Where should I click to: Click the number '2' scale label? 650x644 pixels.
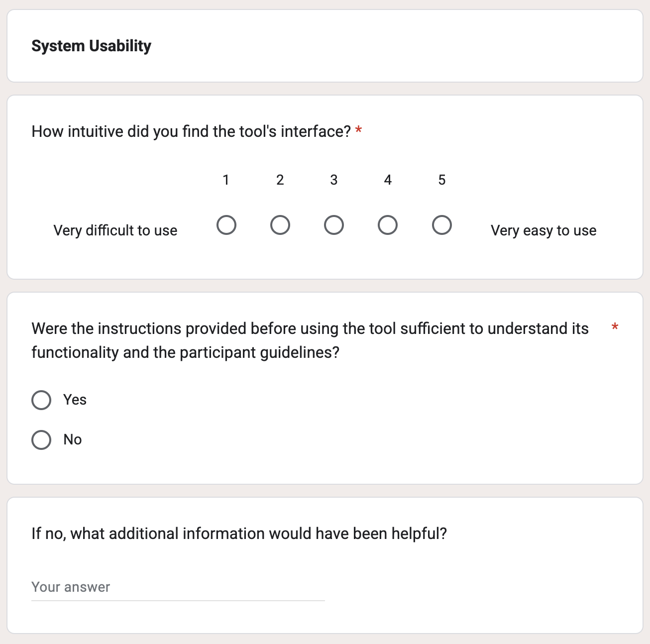(280, 180)
